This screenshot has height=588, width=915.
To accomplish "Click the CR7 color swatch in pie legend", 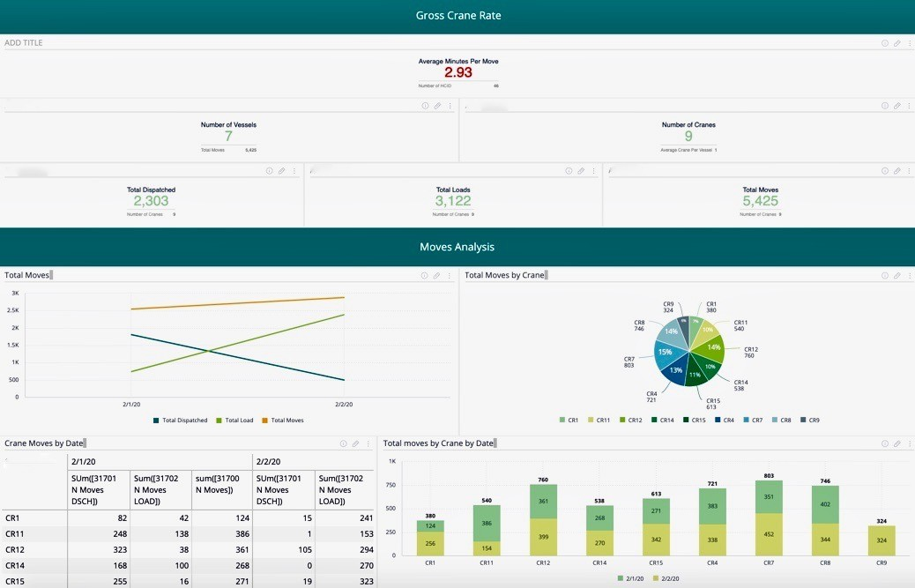I will point(747,421).
